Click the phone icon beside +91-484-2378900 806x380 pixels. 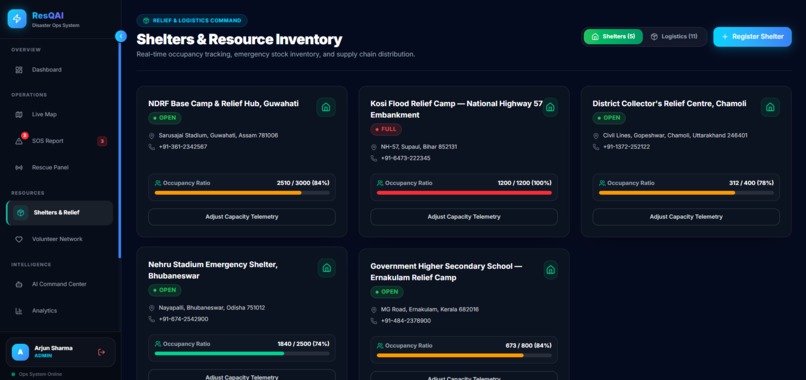point(374,321)
